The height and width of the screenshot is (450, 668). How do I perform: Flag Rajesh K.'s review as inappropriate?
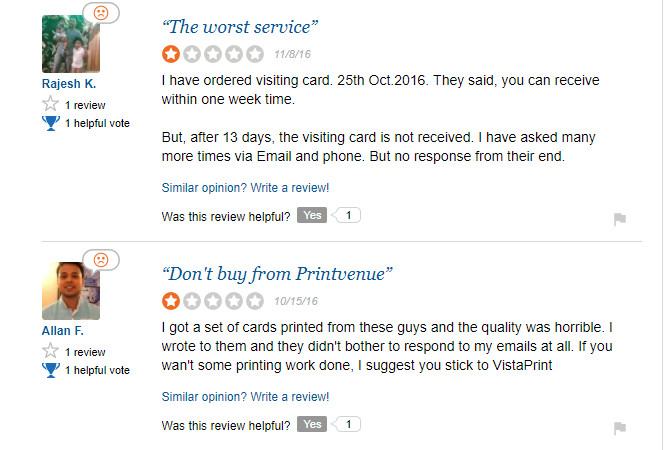(x=619, y=219)
